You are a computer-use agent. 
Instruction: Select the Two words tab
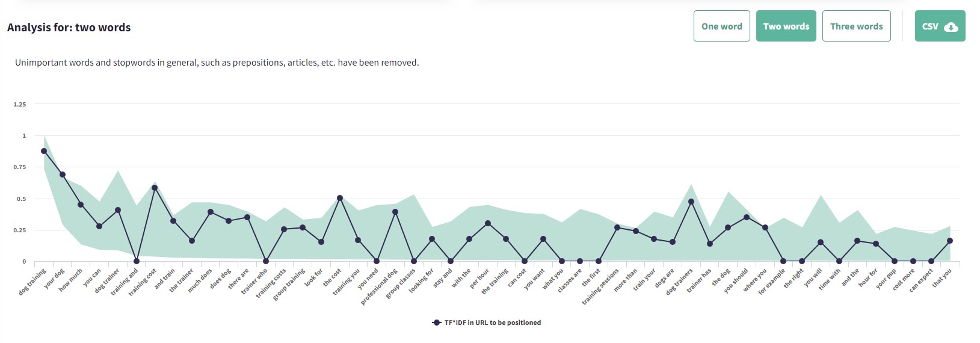786,26
